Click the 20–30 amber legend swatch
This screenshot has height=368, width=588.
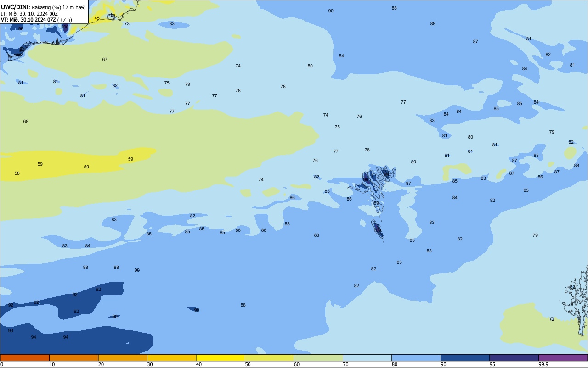click(x=123, y=357)
